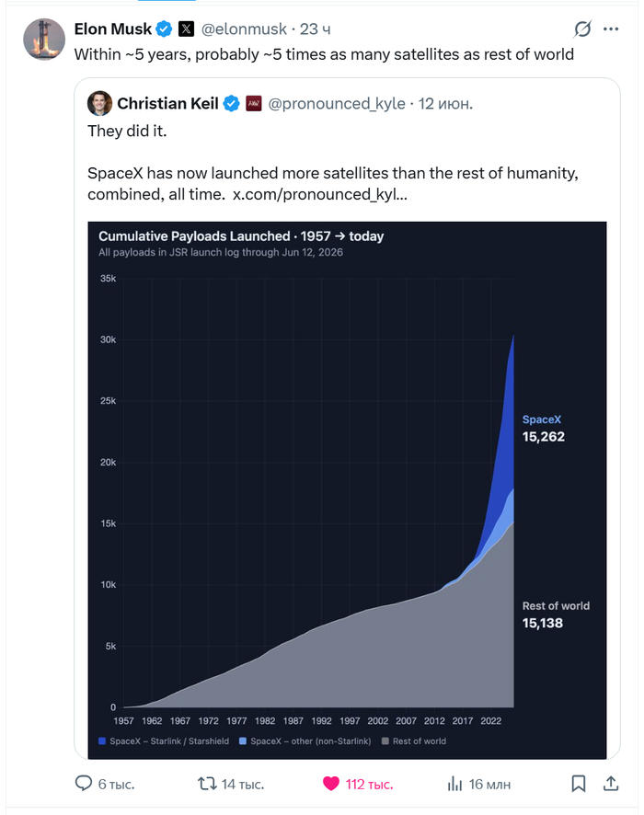Open Elon Musk's profile avatar
The height and width of the screenshot is (815, 644).
click(44, 39)
